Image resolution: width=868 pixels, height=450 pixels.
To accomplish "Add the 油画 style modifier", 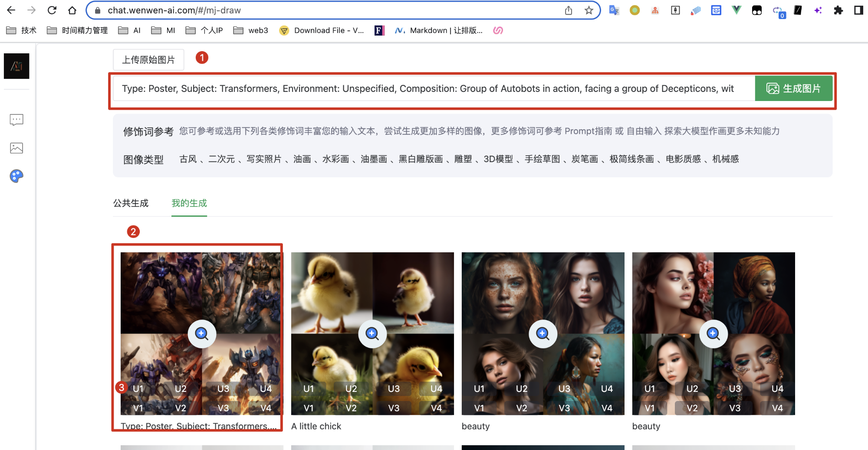I will [x=302, y=159].
